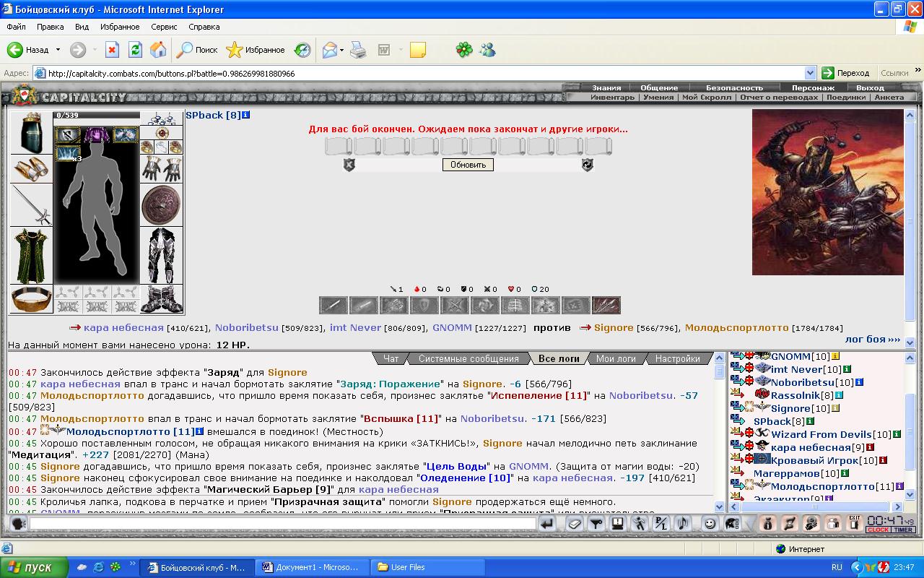Image resolution: width=924 pixels, height=578 pixels.
Task: Select the amulet slot with red gem
Action: 162,133
